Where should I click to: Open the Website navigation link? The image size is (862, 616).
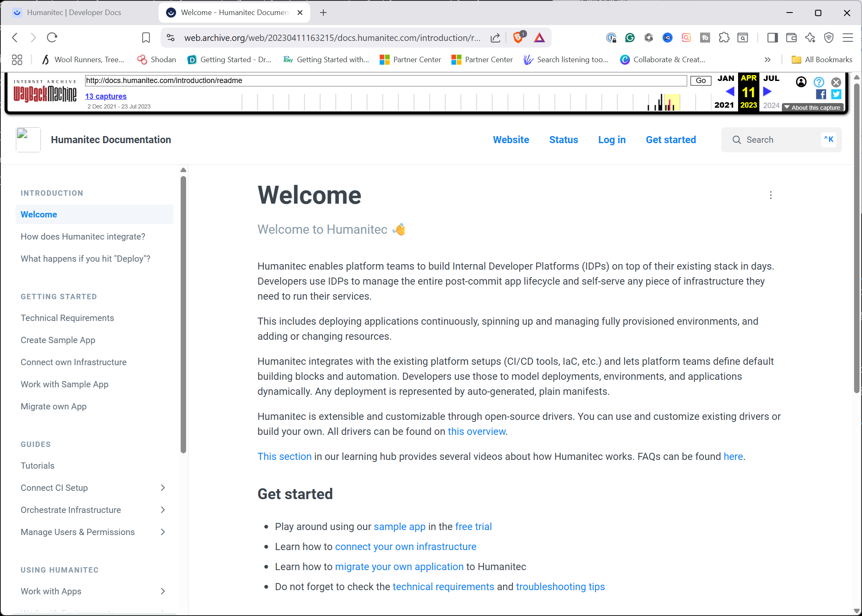pos(511,140)
